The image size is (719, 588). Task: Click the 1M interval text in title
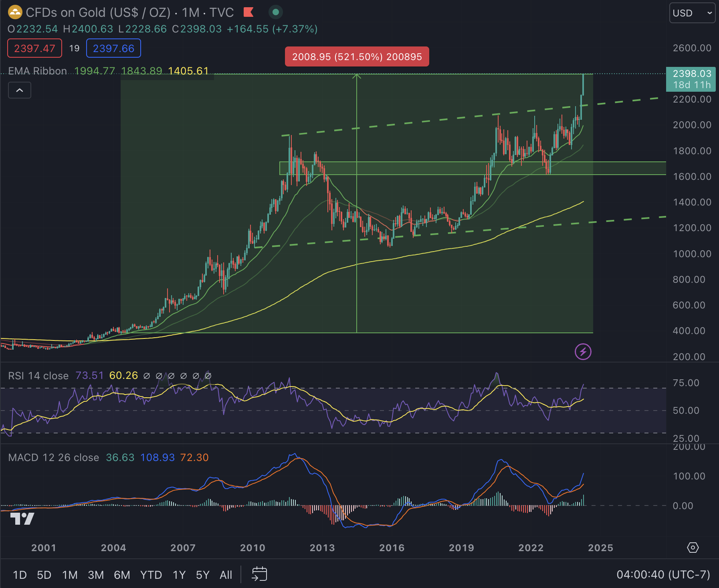[190, 12]
